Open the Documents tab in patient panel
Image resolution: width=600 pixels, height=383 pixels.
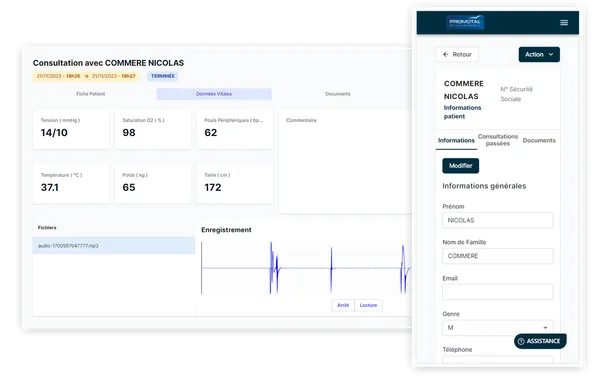tap(539, 140)
